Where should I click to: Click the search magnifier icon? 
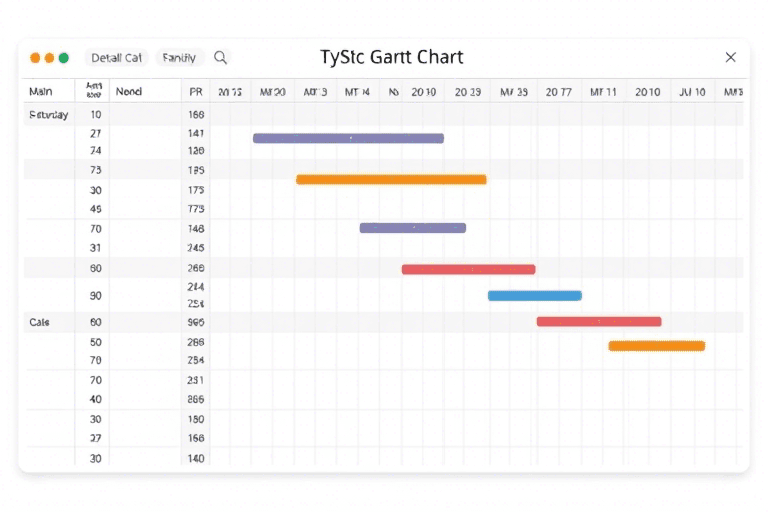click(221, 58)
